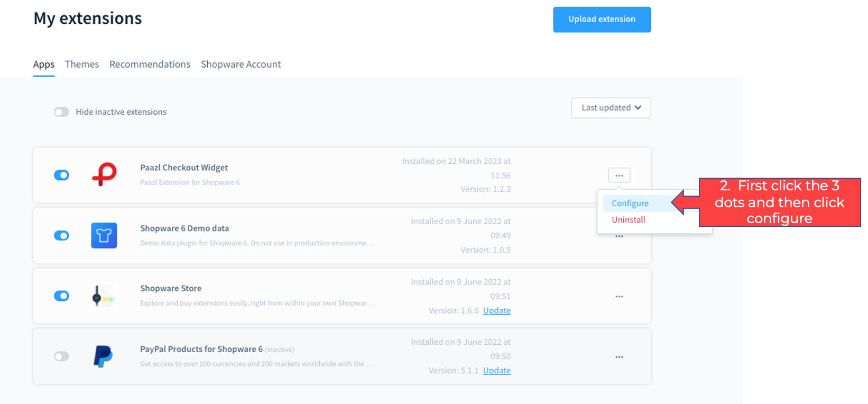Open three-dots menu for Paazl Checkout Widget
Viewport: 868px width, 404px height.
click(x=619, y=175)
